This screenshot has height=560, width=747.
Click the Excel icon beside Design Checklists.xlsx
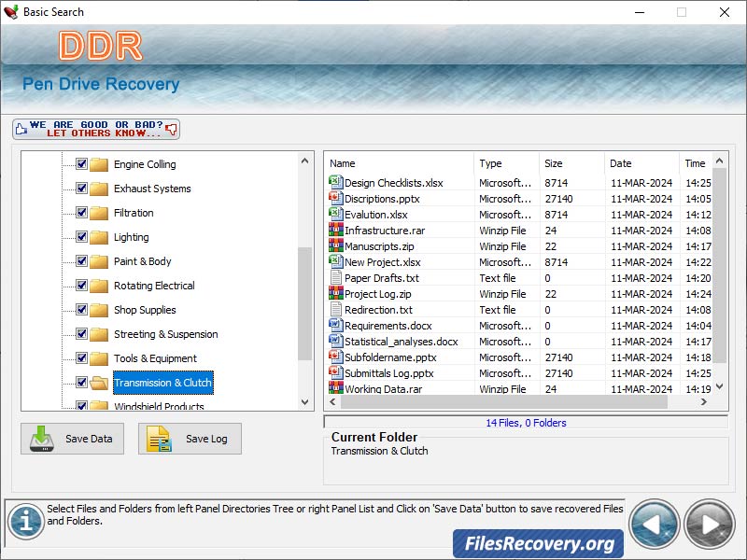click(x=335, y=182)
